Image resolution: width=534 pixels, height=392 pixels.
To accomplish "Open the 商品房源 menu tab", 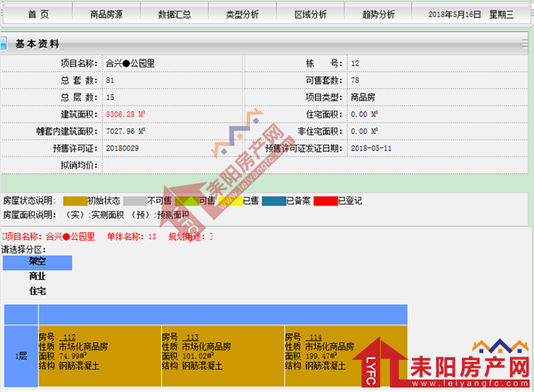I will tap(106, 14).
